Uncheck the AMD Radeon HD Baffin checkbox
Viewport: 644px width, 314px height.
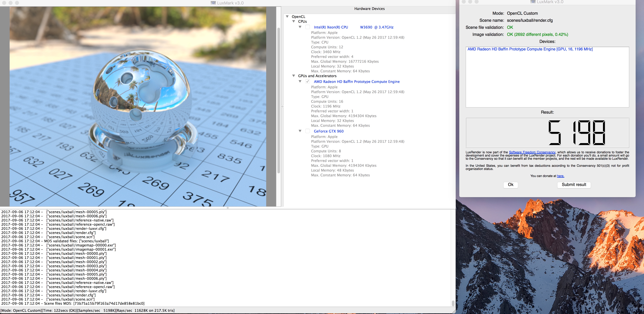click(308, 81)
